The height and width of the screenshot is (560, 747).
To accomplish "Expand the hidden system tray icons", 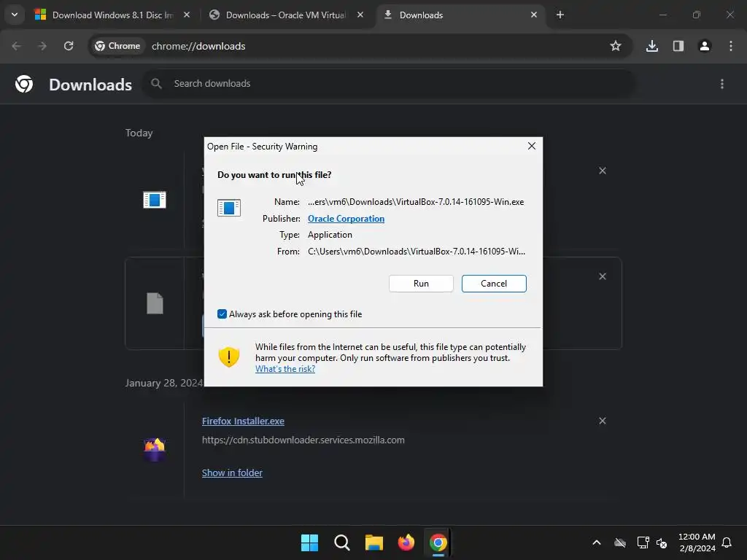I will (597, 542).
